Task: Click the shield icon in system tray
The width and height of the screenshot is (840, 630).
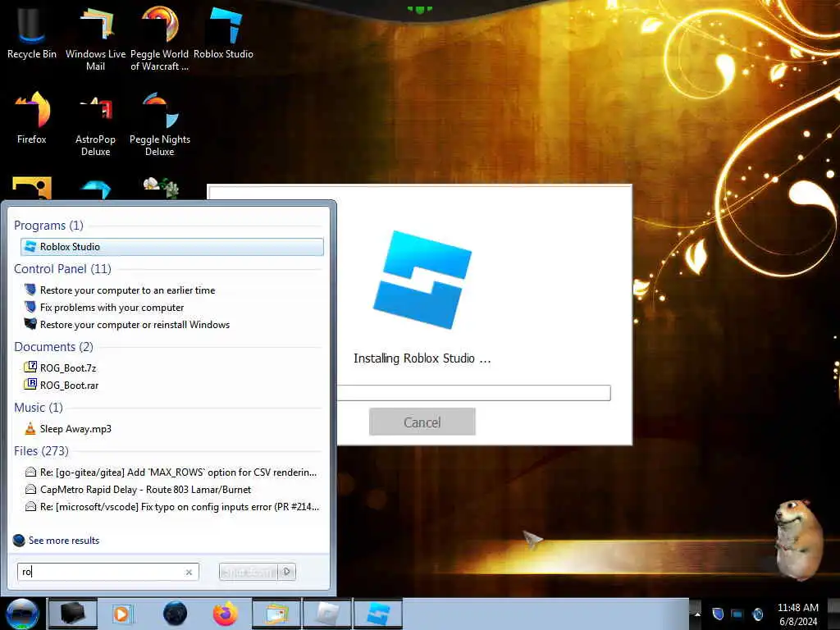Action: (x=718, y=614)
